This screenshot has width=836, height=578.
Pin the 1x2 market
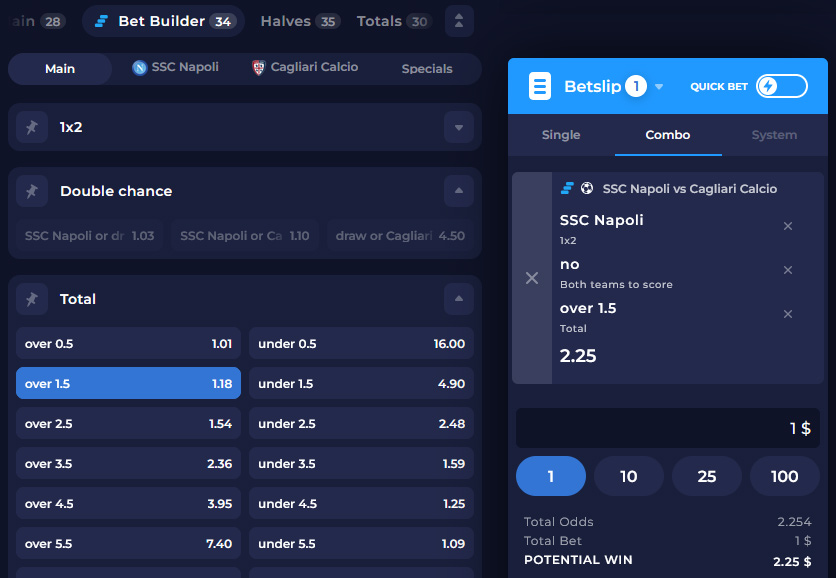click(x=32, y=127)
